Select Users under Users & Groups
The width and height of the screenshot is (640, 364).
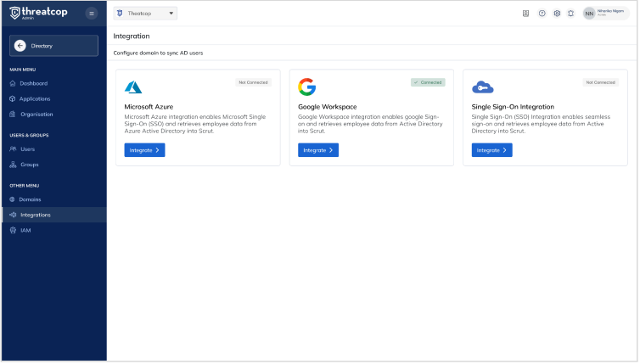click(x=27, y=148)
